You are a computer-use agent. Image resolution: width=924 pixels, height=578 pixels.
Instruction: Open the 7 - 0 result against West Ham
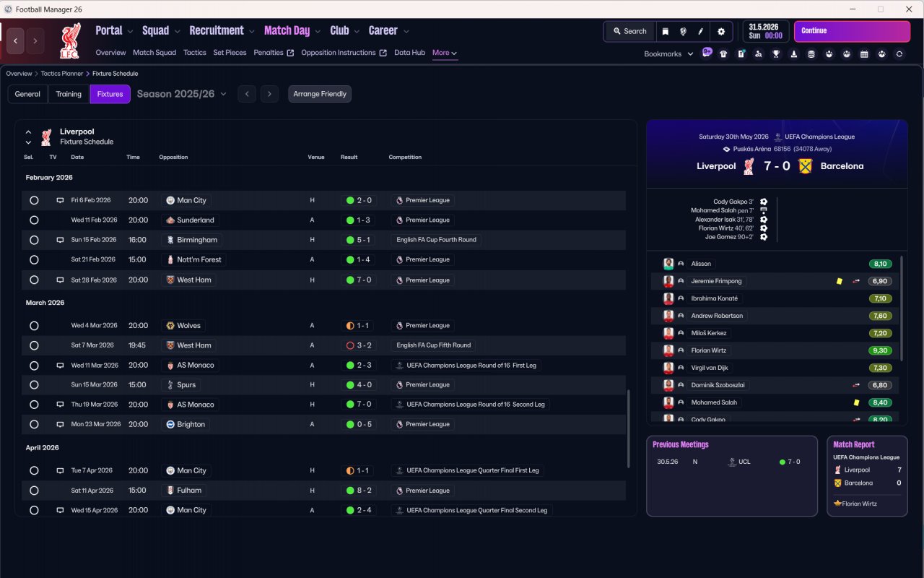pos(359,280)
